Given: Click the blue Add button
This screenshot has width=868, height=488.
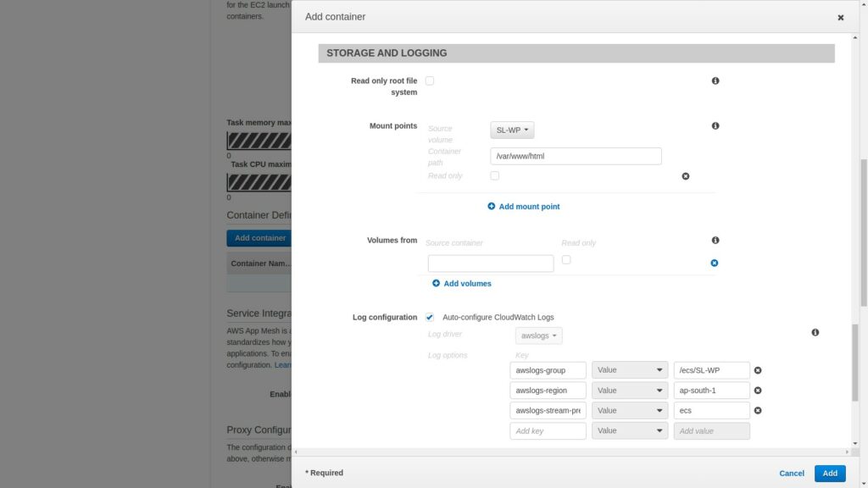Looking at the screenshot, I should 830,473.
